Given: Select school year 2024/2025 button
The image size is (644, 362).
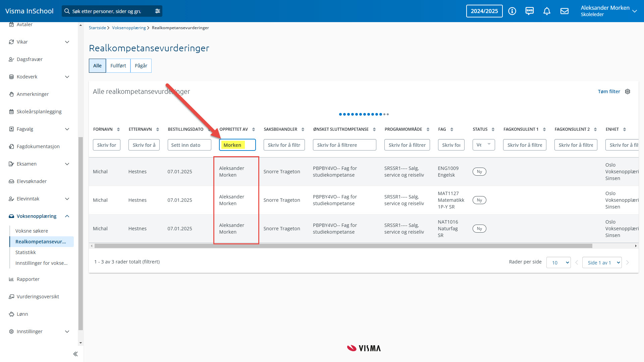Looking at the screenshot, I should pyautogui.click(x=484, y=11).
